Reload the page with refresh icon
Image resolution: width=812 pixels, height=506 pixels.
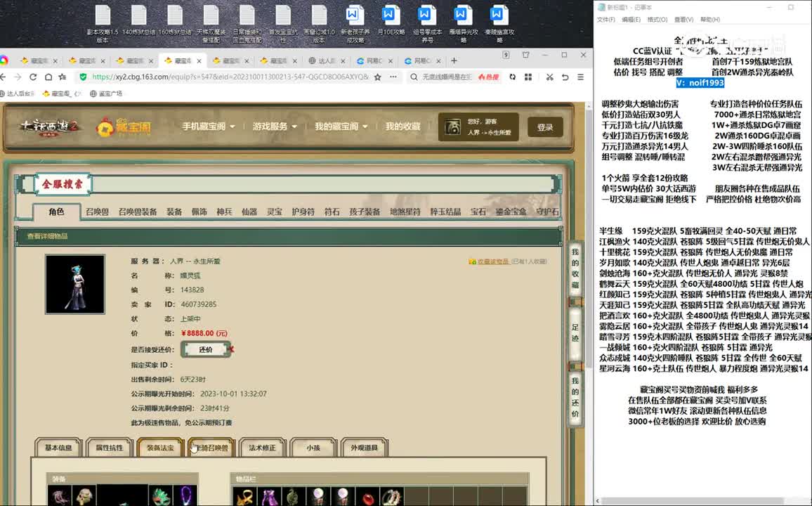33,77
